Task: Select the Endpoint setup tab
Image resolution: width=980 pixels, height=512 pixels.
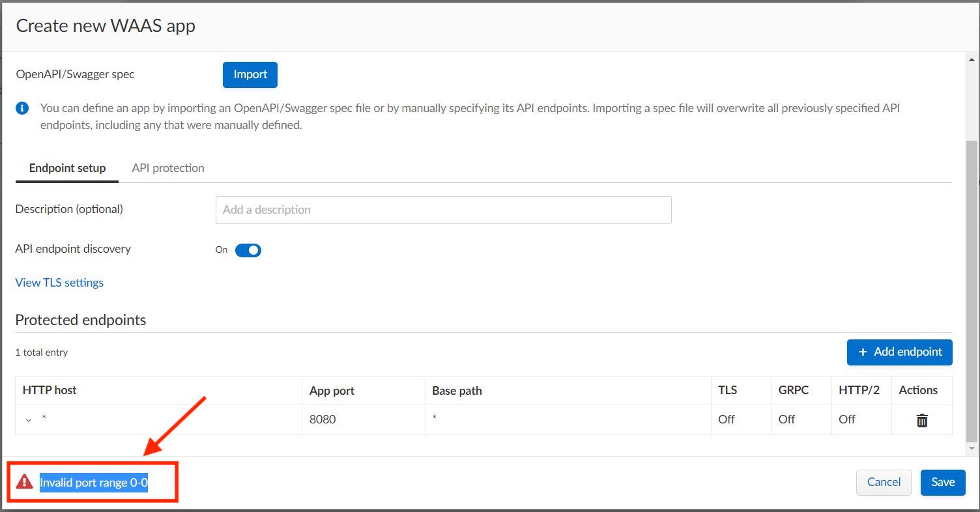Action: tap(67, 168)
